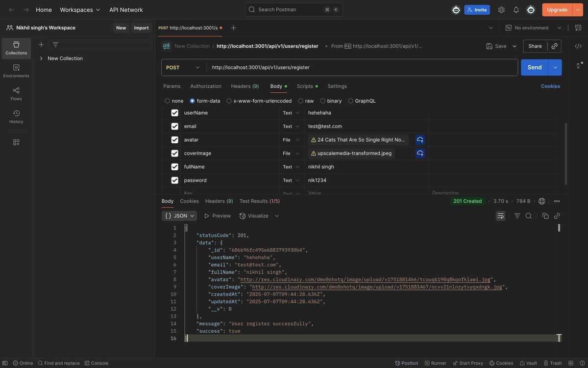Open Send button dropdown arrow
This screenshot has height=368, width=588.
555,67
